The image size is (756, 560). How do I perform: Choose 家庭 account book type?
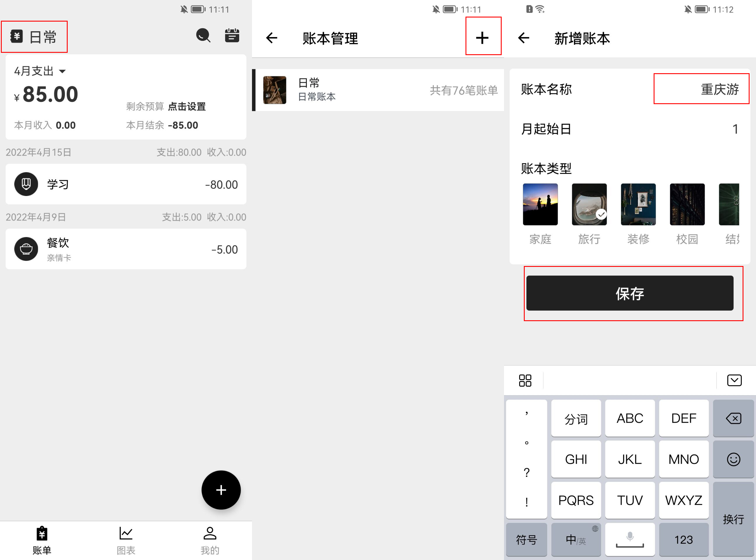click(540, 205)
